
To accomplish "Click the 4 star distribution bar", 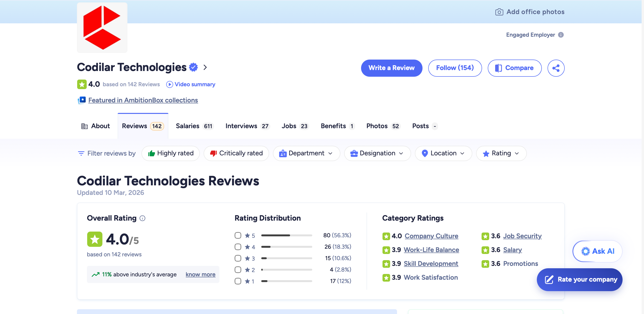I will pos(287,247).
